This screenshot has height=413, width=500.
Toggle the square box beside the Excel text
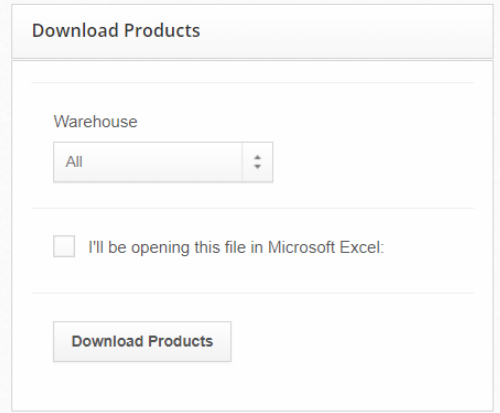coord(64,246)
